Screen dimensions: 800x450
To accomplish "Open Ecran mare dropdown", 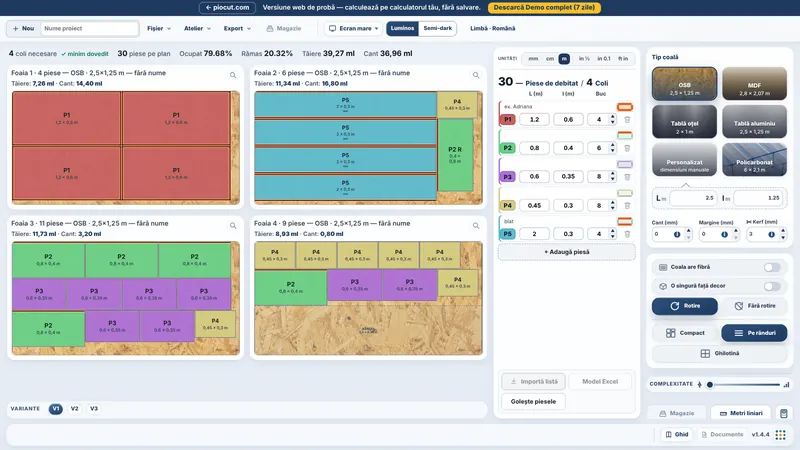I will click(x=354, y=29).
